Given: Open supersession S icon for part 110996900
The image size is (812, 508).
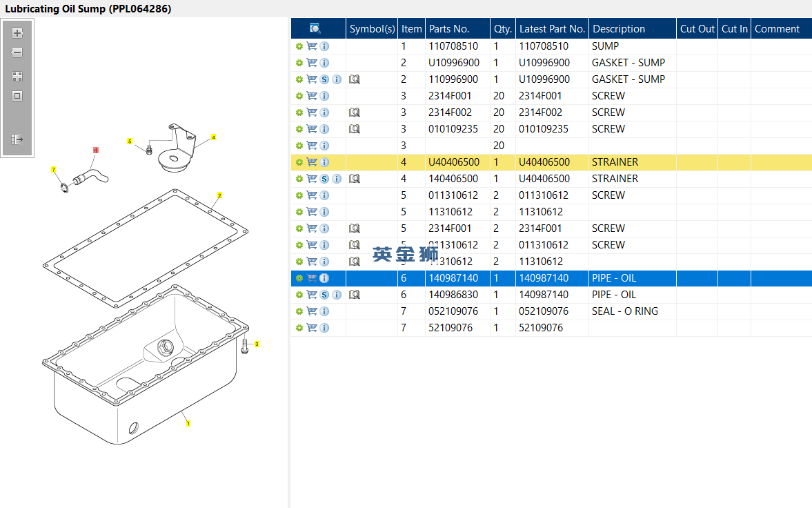Looking at the screenshot, I should [x=324, y=79].
